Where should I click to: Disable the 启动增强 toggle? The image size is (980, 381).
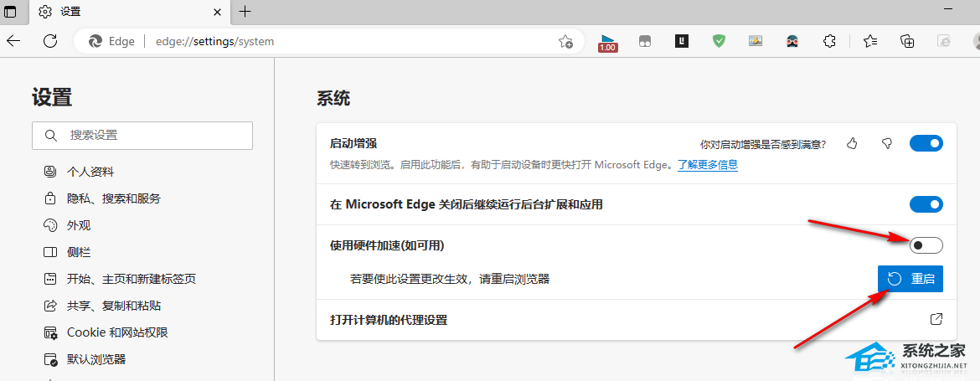(926, 144)
